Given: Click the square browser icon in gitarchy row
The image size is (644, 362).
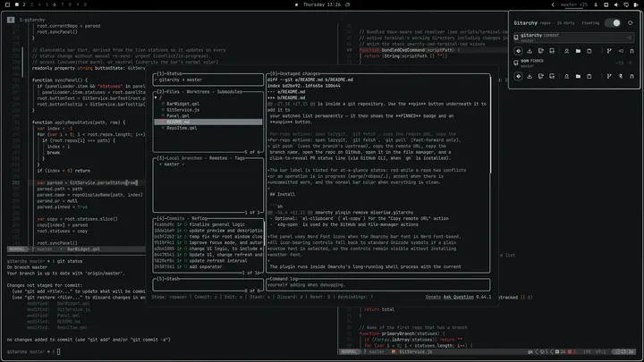Looking at the screenshot, I should pos(589,51).
